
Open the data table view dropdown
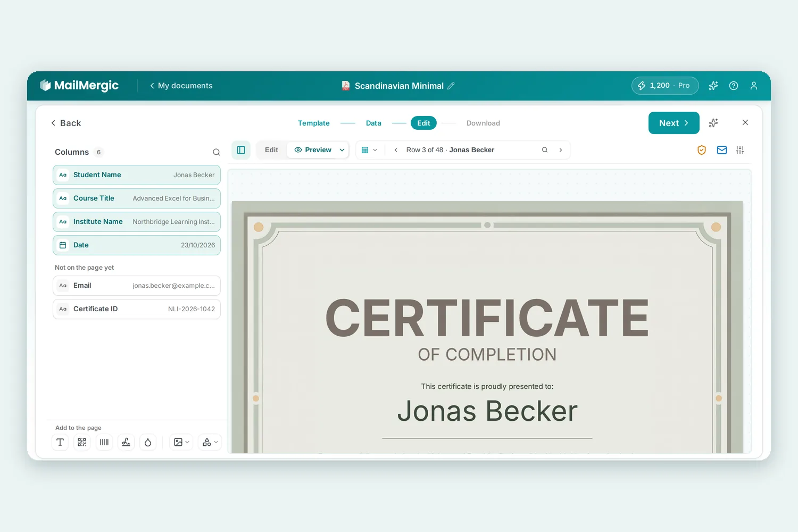click(x=369, y=150)
